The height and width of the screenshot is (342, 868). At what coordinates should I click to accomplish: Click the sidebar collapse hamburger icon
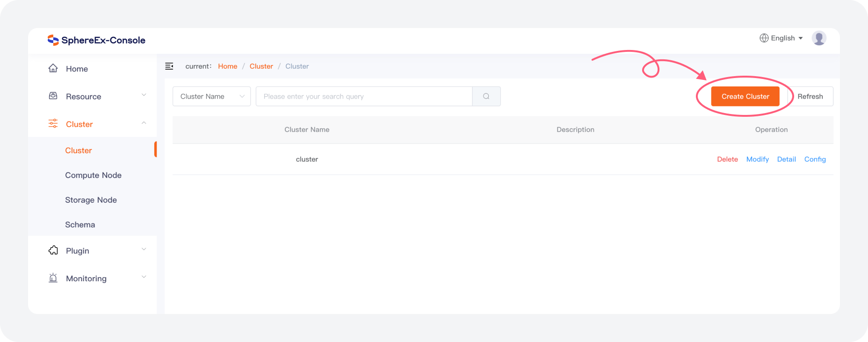point(169,66)
